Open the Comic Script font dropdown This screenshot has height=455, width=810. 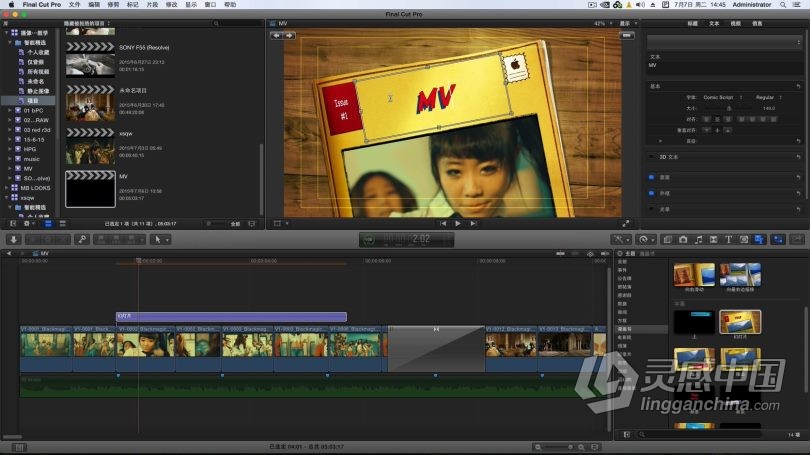tap(722, 97)
